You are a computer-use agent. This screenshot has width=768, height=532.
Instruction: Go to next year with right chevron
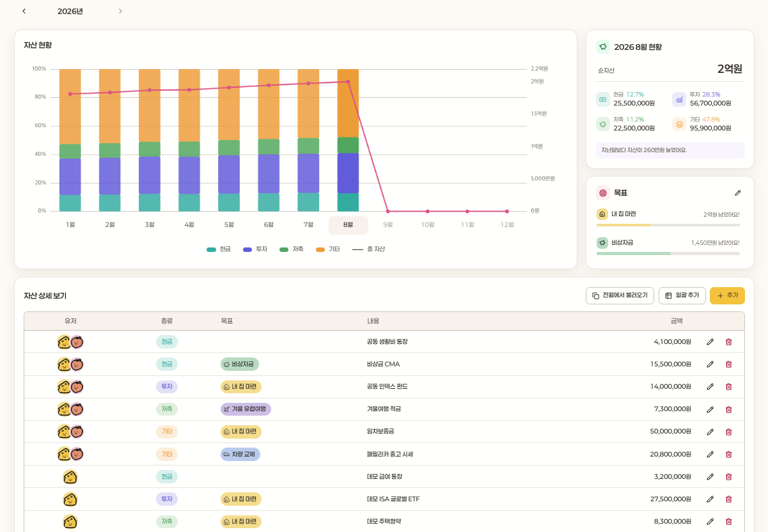pyautogui.click(x=120, y=11)
